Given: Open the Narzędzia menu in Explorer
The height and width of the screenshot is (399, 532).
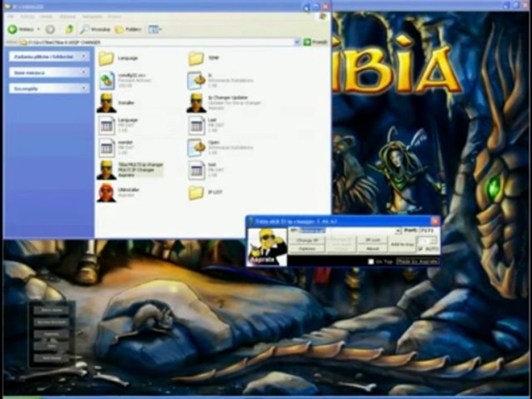Looking at the screenshot, I should pos(92,16).
